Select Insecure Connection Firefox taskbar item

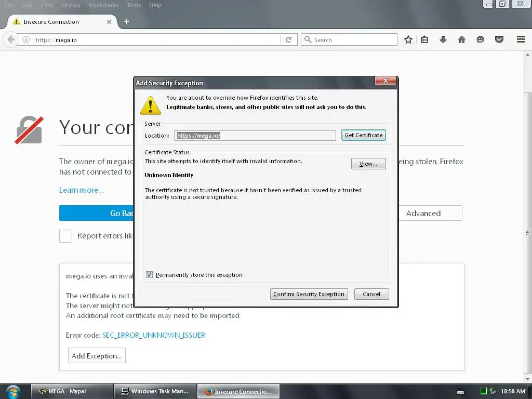238,391
